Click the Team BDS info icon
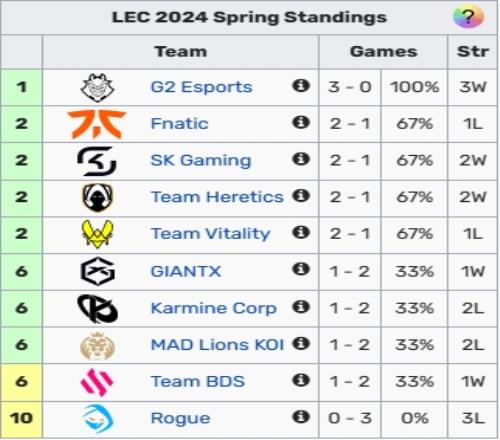Viewport: 500px width, 440px height. click(301, 380)
